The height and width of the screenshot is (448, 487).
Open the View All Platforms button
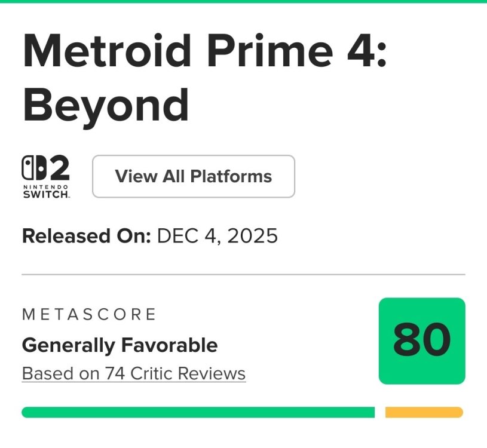[193, 176]
